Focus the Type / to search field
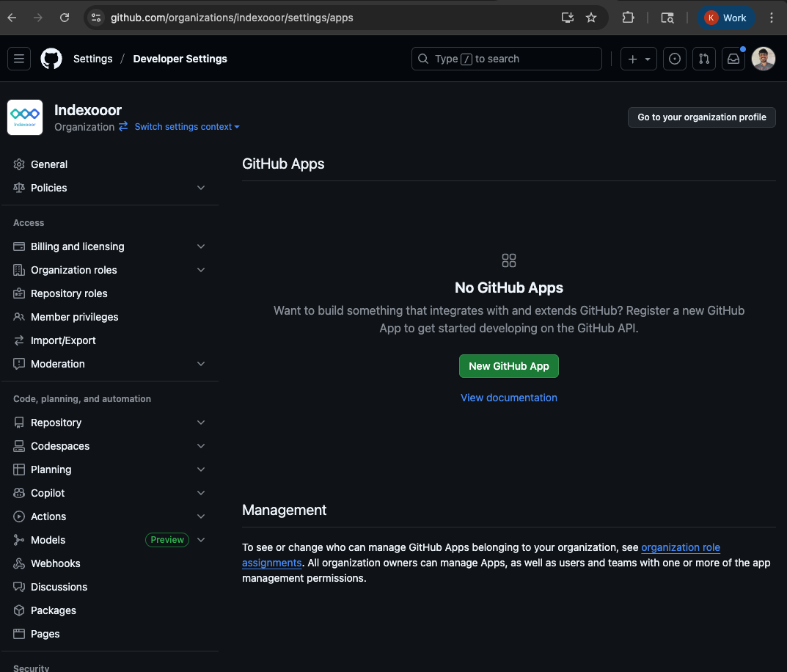 [x=506, y=59]
